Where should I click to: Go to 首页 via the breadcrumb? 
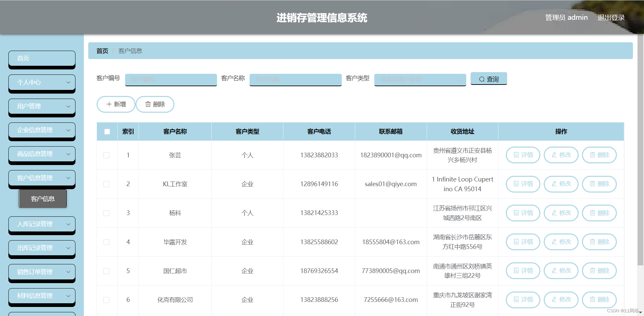pos(102,51)
